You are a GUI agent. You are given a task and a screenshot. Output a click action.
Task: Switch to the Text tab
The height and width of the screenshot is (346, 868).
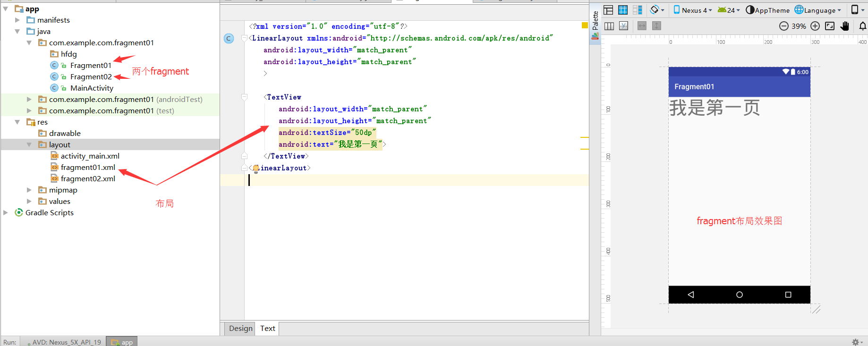pos(268,329)
